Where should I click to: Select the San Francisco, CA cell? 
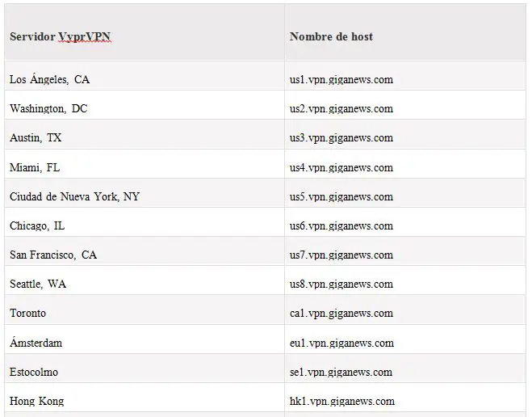(53, 255)
